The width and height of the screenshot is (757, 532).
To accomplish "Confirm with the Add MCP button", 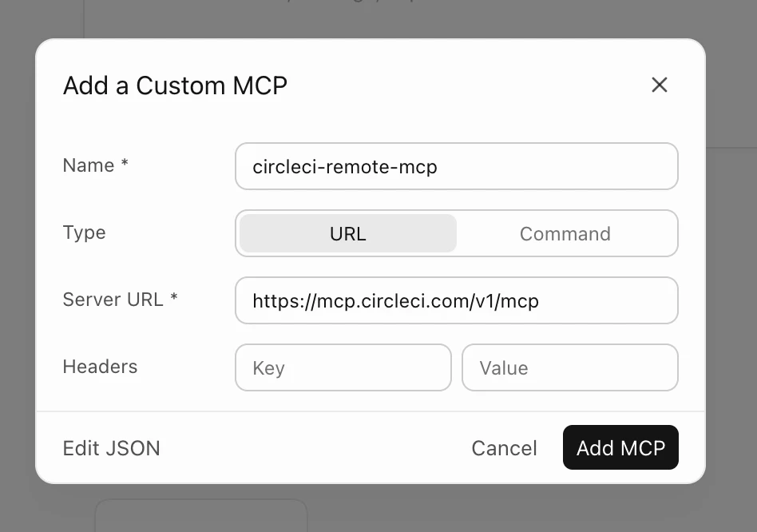I will tap(620, 447).
